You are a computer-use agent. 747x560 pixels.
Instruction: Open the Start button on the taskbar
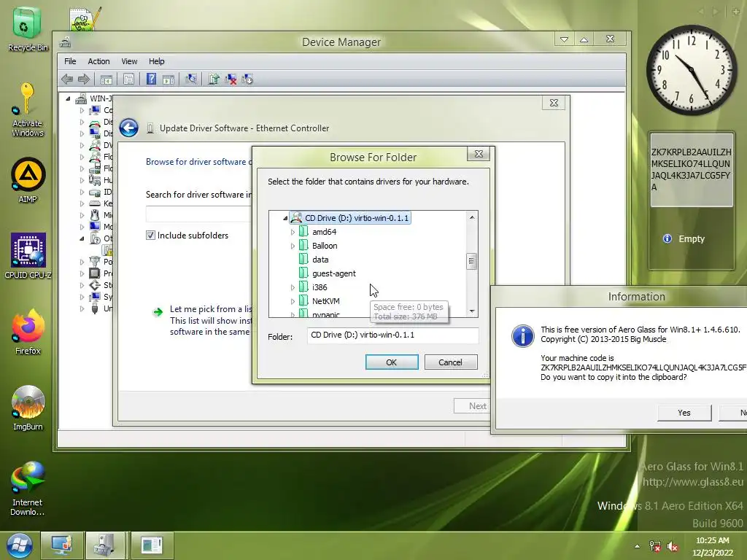pyautogui.click(x=19, y=545)
